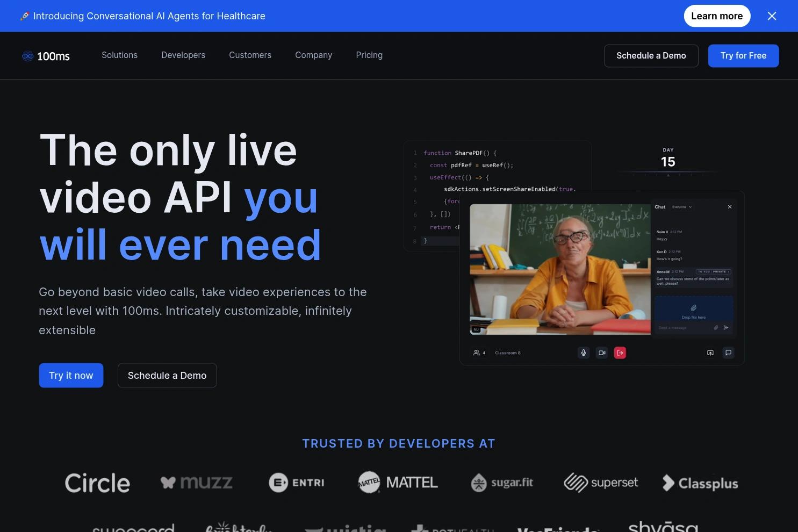Open the Company menu

(314, 55)
